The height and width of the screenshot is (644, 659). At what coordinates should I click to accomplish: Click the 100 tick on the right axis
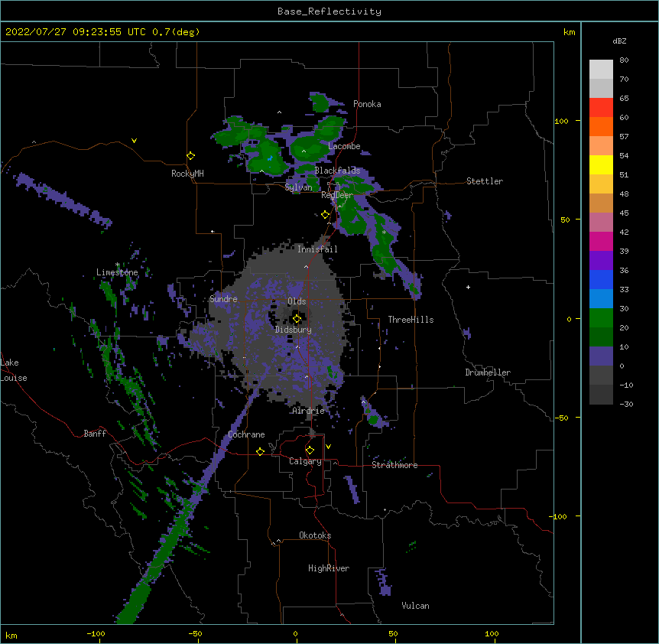[x=561, y=121]
